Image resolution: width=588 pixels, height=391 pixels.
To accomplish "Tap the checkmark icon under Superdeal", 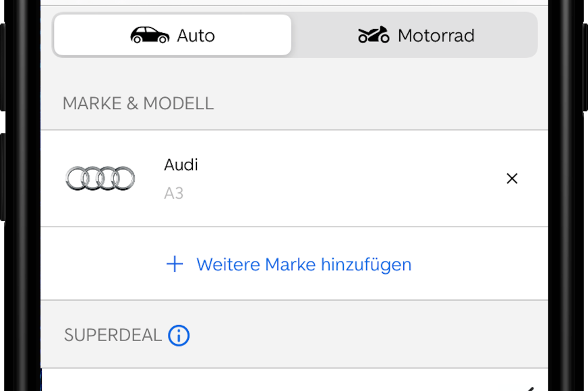I will tap(529, 389).
